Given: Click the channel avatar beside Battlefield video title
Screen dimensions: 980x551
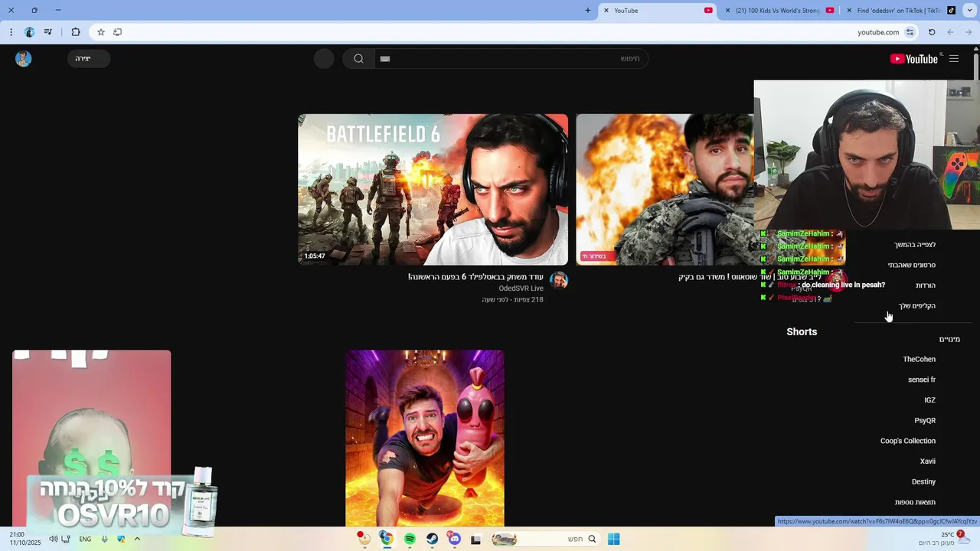Looking at the screenshot, I should tap(559, 280).
